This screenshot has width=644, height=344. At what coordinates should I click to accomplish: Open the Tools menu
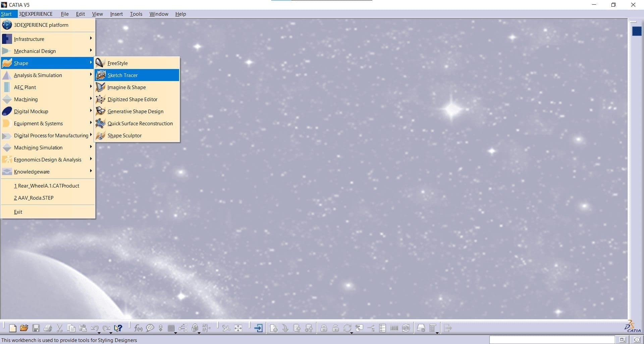click(x=136, y=14)
